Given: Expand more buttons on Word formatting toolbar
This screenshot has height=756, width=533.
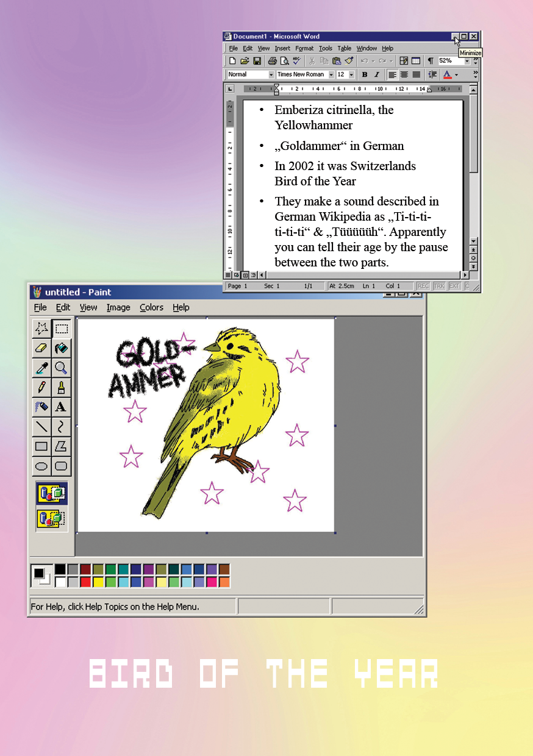Looking at the screenshot, I should [x=476, y=74].
